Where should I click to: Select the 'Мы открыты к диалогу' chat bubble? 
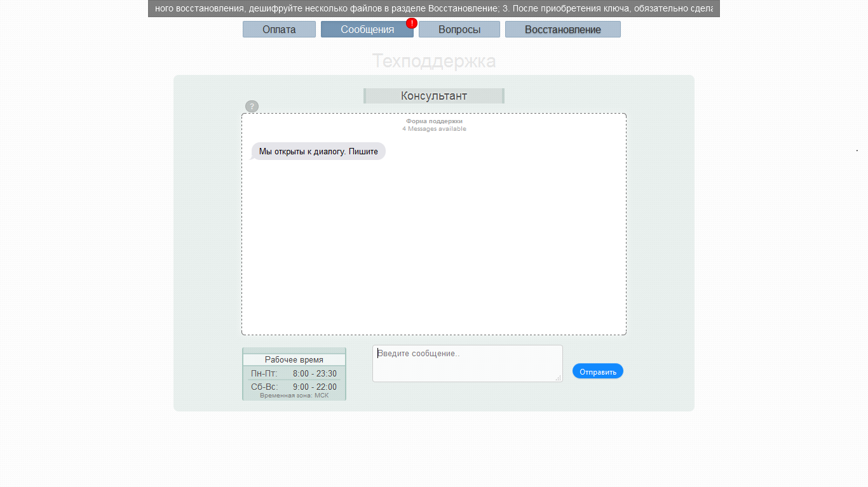[318, 152]
